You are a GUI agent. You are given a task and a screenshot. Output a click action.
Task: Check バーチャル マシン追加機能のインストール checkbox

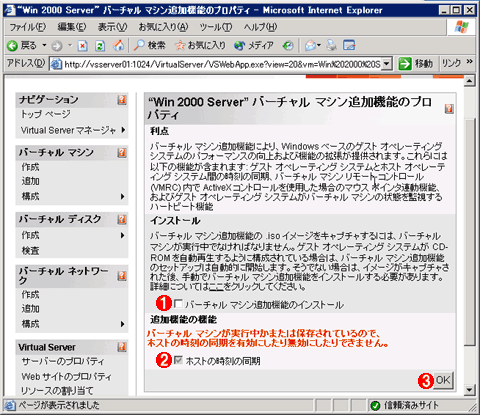click(x=178, y=304)
